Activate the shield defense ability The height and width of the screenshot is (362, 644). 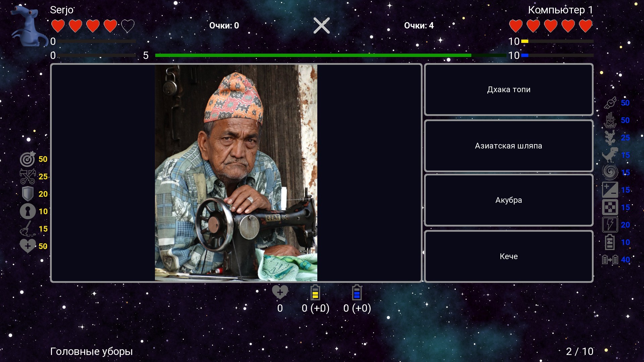[x=28, y=194]
